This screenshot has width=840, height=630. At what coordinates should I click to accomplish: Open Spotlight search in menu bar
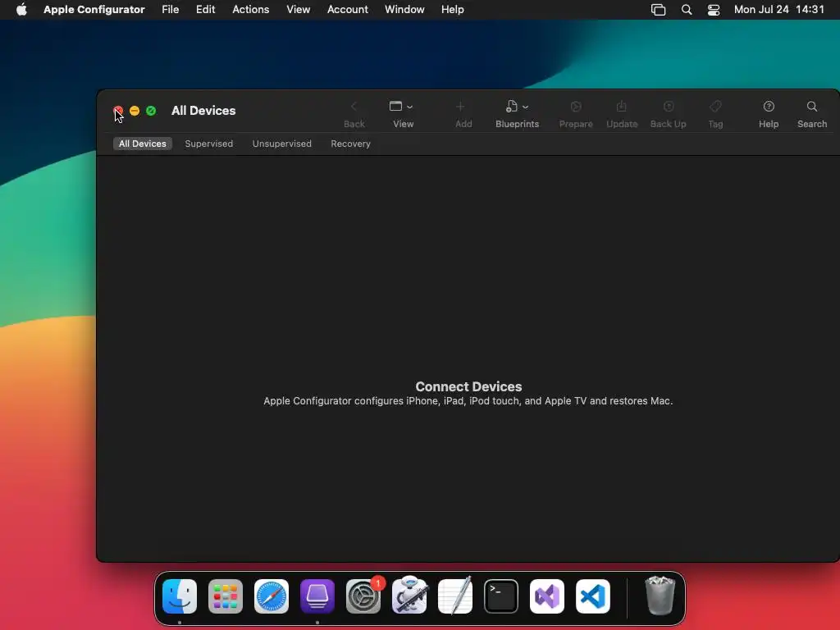pyautogui.click(x=687, y=10)
